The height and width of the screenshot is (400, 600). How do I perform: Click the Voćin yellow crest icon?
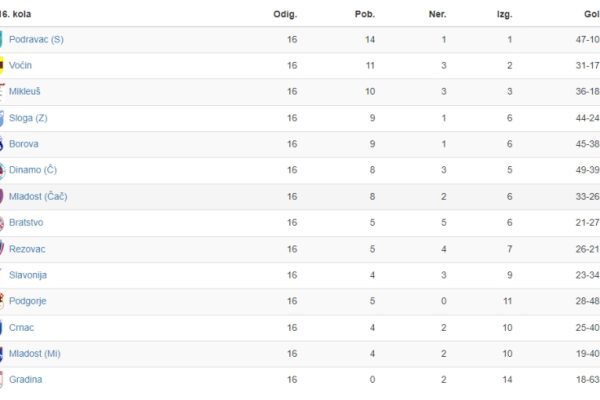(x=2, y=65)
